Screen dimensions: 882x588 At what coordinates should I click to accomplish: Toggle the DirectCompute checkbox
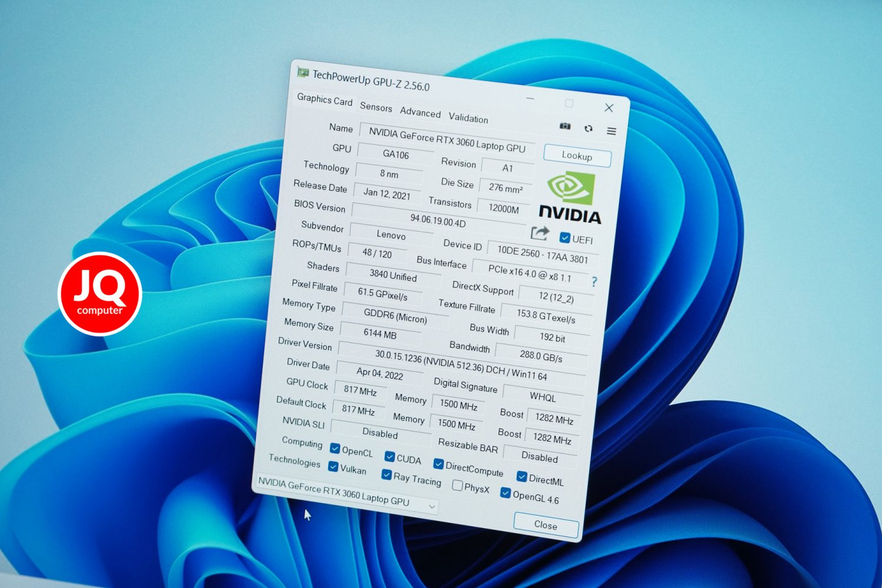[439, 464]
